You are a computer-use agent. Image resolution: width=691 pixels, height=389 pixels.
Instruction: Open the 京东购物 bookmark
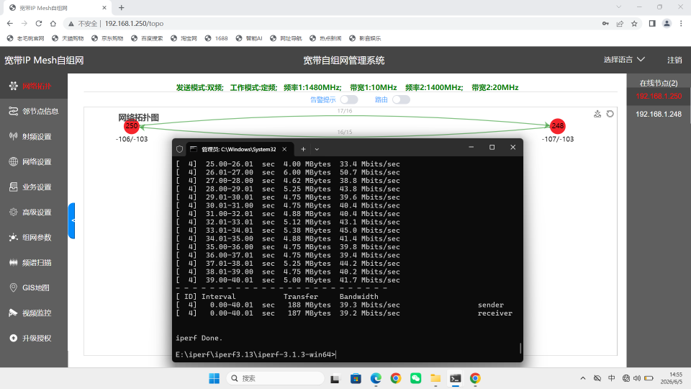[x=107, y=38]
